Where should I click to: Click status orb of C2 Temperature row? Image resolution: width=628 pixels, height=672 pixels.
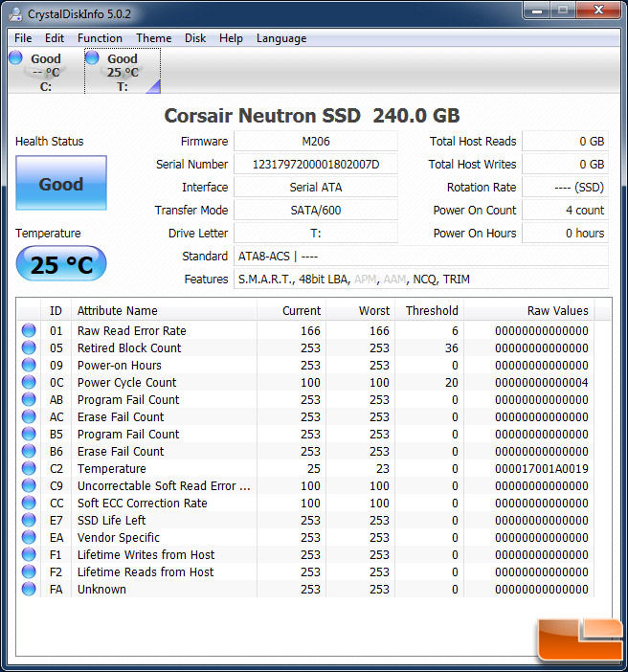pos(29,468)
